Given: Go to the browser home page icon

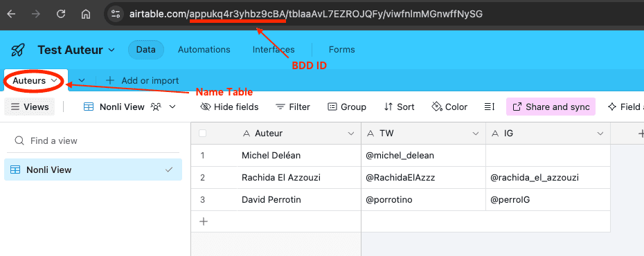Looking at the screenshot, I should pyautogui.click(x=86, y=14).
